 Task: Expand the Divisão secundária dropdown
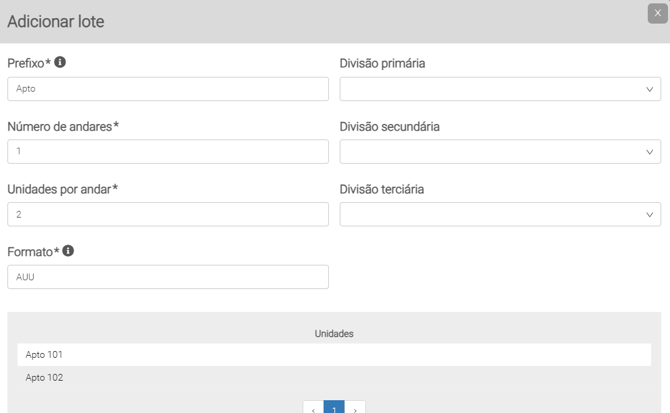click(500, 152)
